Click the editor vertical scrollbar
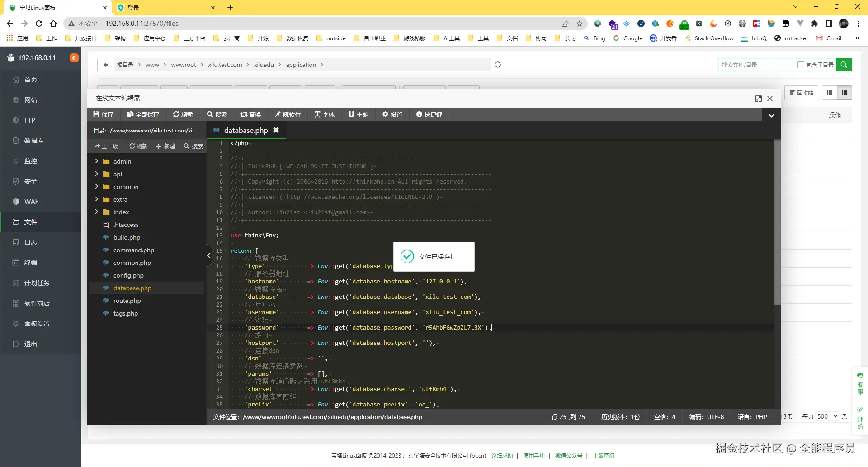This screenshot has width=868, height=467. tap(777, 222)
